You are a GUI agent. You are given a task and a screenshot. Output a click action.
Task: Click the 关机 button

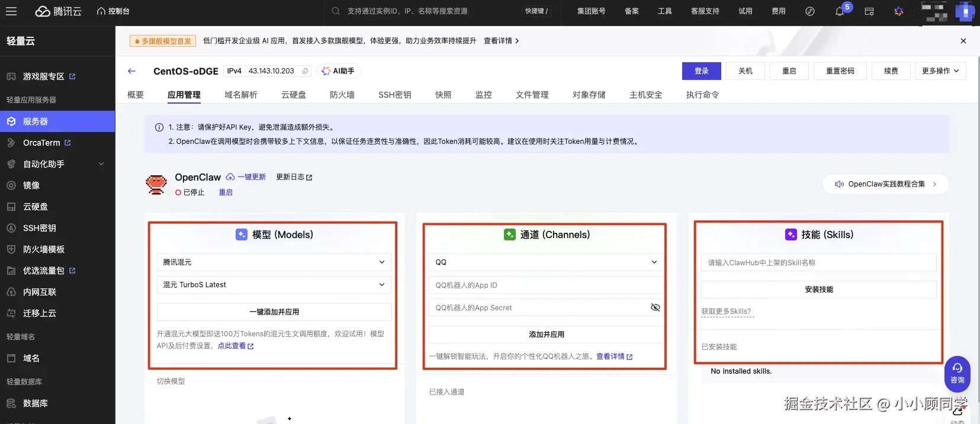click(746, 71)
